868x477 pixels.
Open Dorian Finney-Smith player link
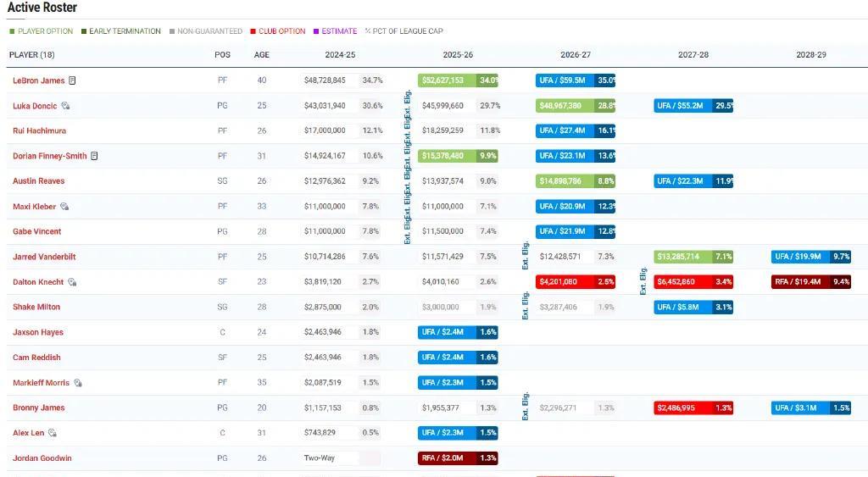click(50, 156)
